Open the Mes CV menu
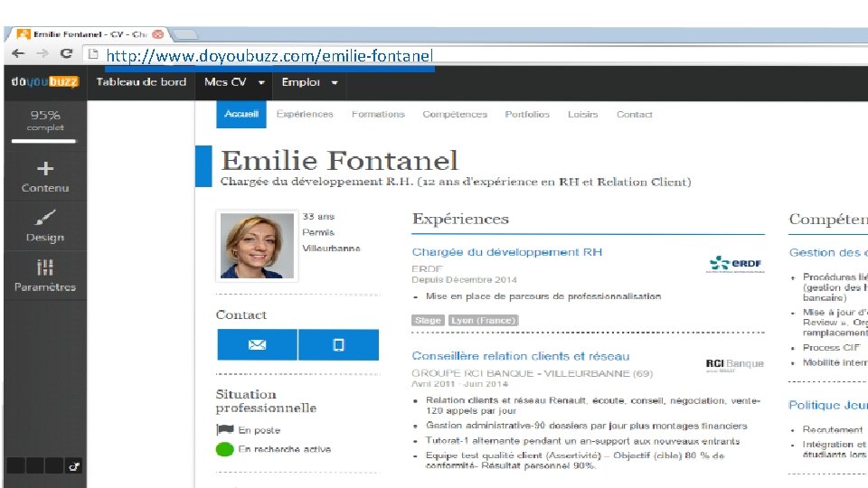Image resolution: width=868 pixels, height=488 pixels. (x=225, y=82)
